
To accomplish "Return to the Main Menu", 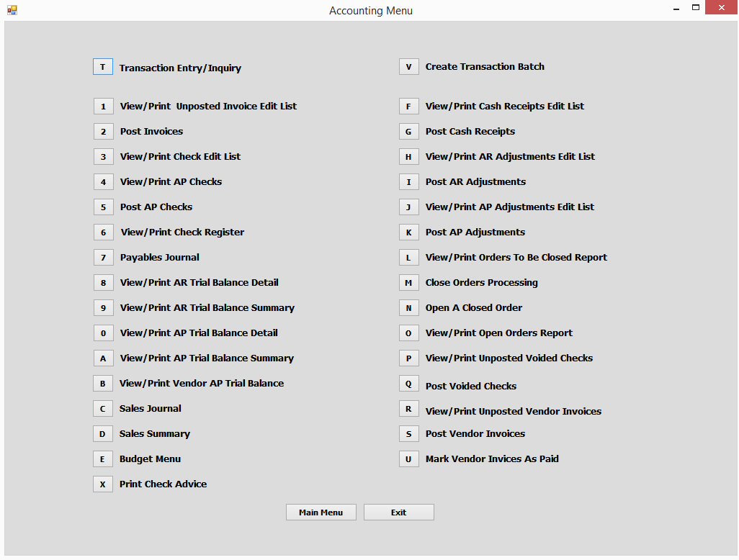I will coord(321,512).
